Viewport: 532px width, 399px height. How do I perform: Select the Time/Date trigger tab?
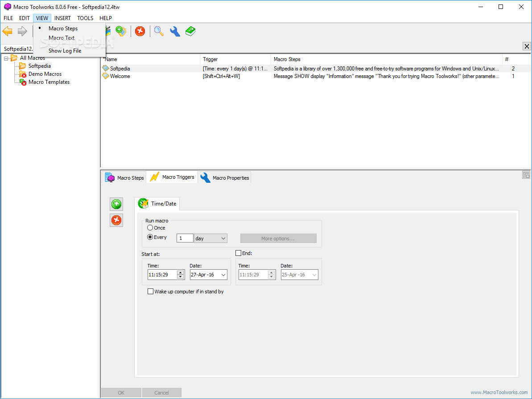157,204
